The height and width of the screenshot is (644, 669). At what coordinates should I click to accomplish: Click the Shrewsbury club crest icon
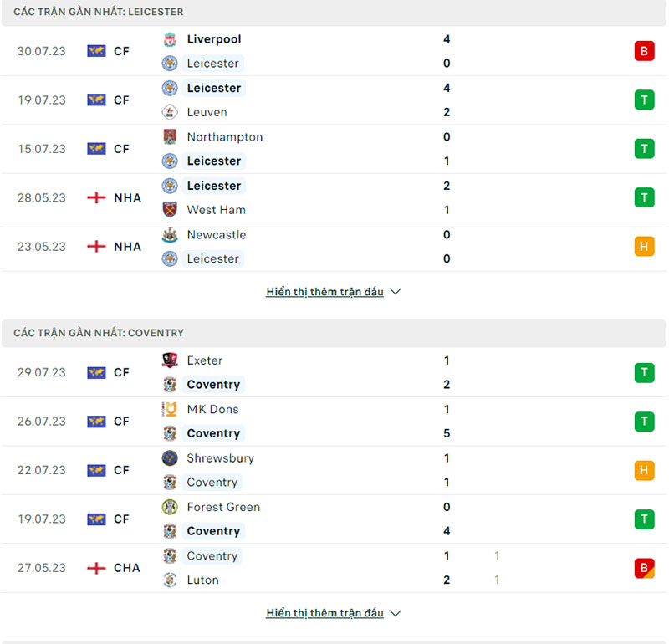click(170, 458)
